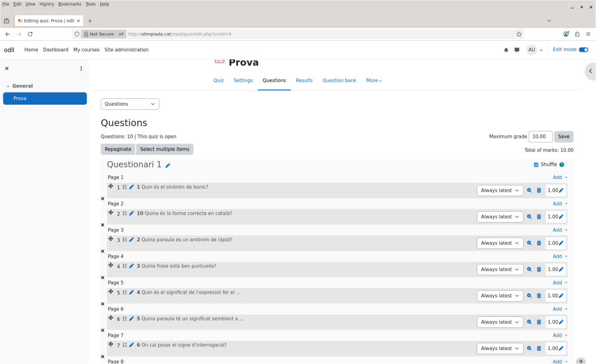This screenshot has width=596, height=364.
Task: Click the Maximum grade input field
Action: [540, 137]
